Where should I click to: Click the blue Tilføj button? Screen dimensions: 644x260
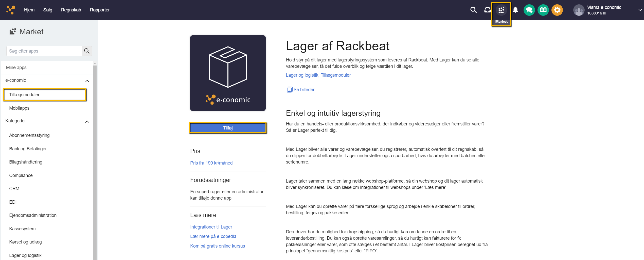pyautogui.click(x=228, y=128)
